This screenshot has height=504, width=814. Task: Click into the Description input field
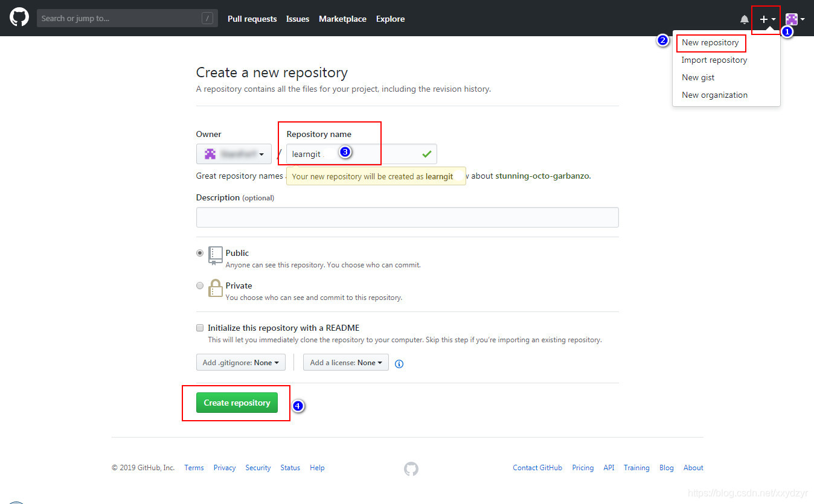(x=407, y=217)
